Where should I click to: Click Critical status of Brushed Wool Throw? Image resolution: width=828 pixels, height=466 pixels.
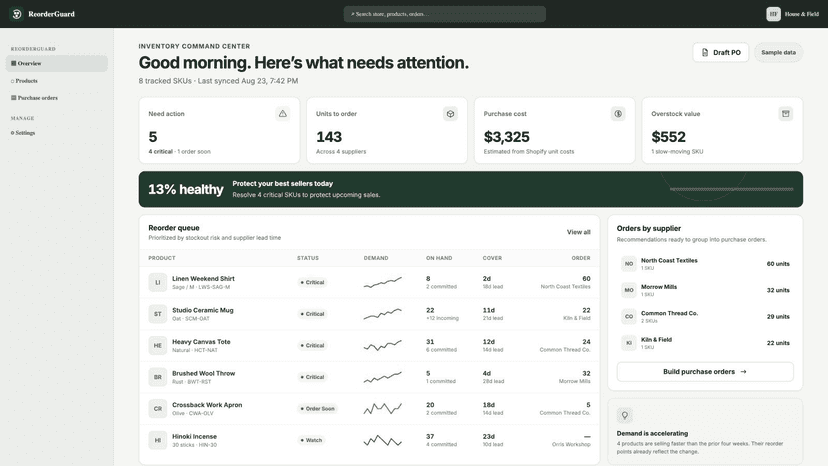(312, 377)
